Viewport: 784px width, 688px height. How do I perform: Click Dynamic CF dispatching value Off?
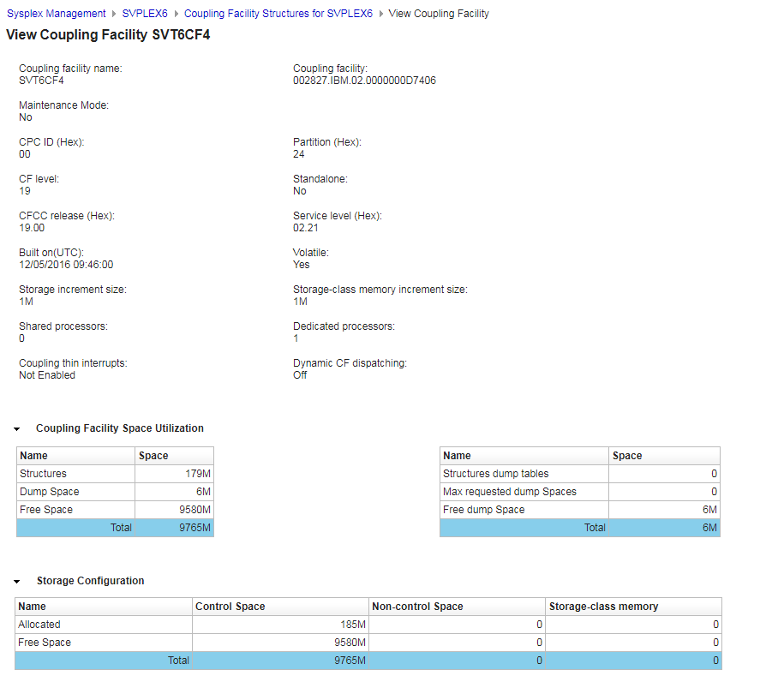coord(300,375)
